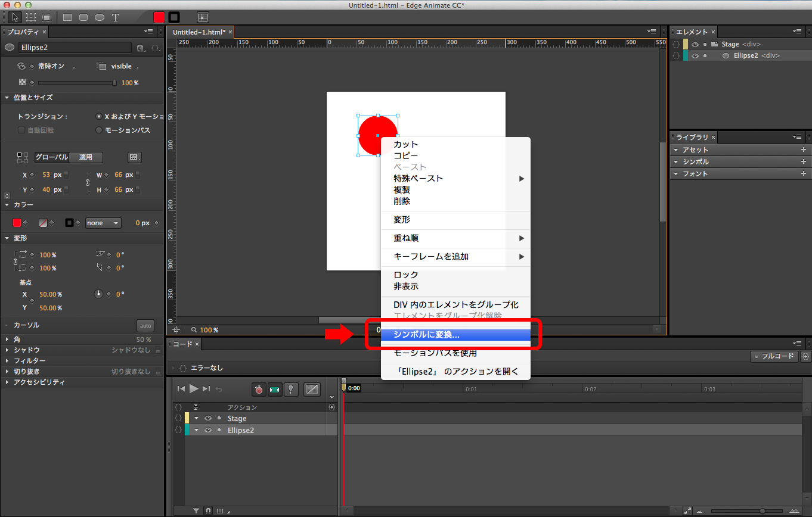Click the center stage icon beside zoom

[176, 329]
